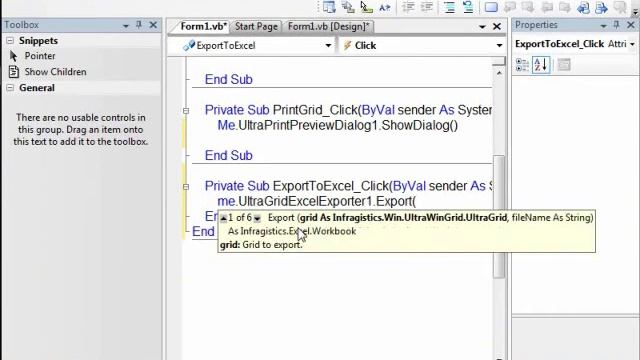Click the 'Private Sub PrintGrid_Click' line

(348, 110)
